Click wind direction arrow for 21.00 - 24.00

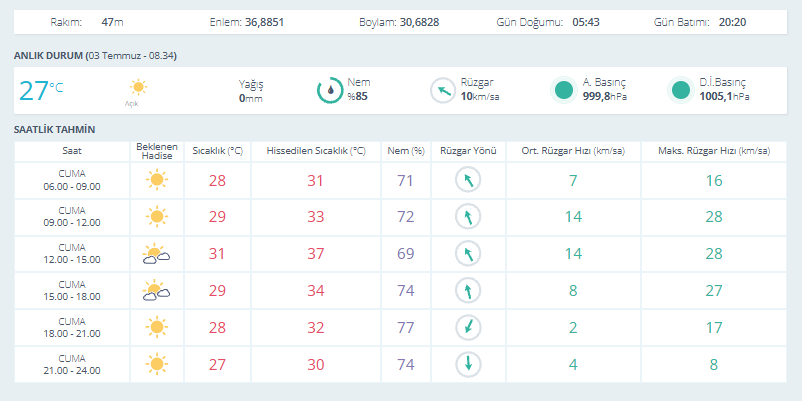[x=468, y=364]
